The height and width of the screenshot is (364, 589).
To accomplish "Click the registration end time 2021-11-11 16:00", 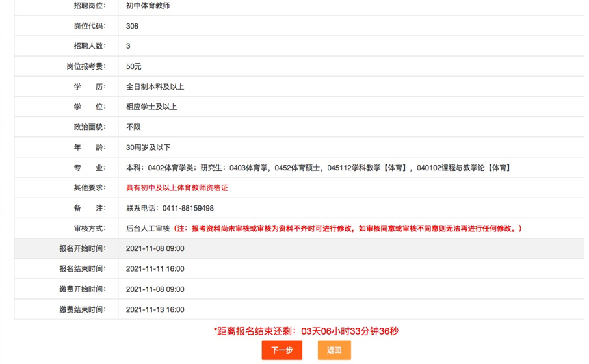I will tap(155, 268).
